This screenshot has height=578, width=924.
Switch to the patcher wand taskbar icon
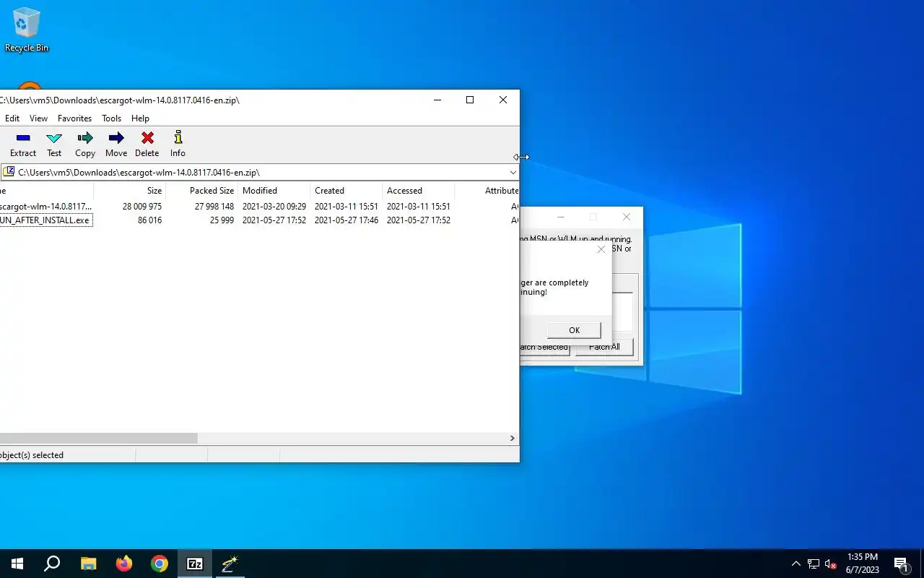point(230,564)
